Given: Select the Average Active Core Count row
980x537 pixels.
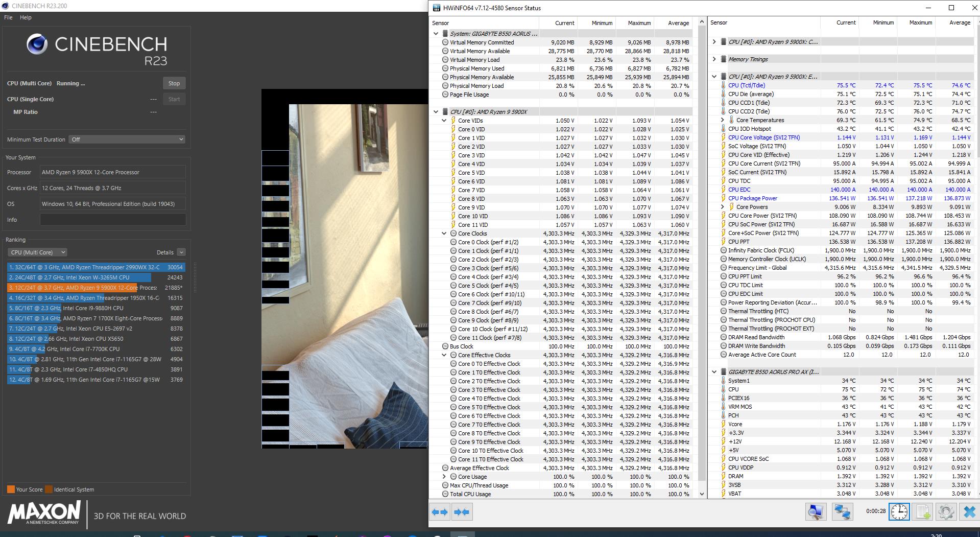Looking at the screenshot, I should pos(842,355).
